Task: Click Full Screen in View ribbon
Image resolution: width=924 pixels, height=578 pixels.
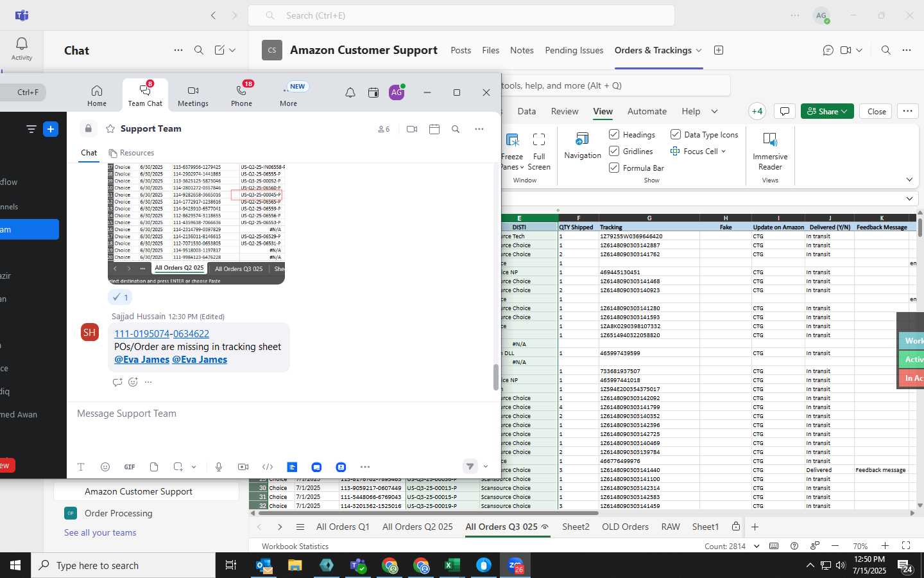Action: tap(539, 152)
